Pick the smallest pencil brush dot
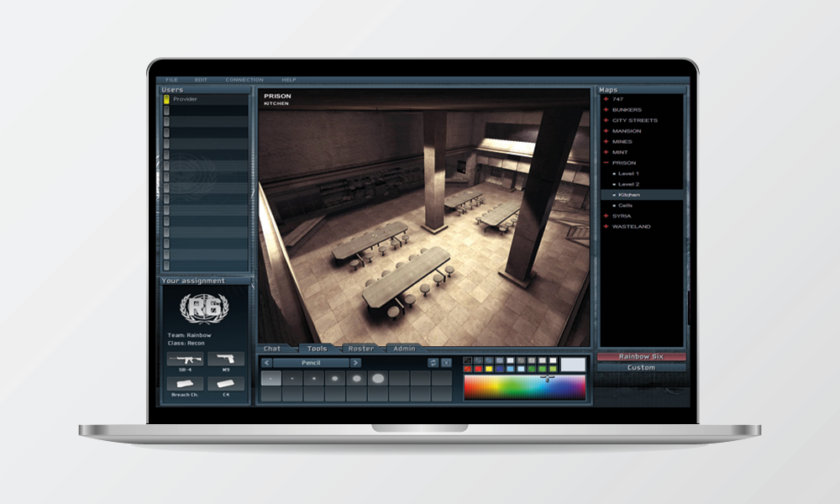The width and height of the screenshot is (840, 504). [x=270, y=379]
